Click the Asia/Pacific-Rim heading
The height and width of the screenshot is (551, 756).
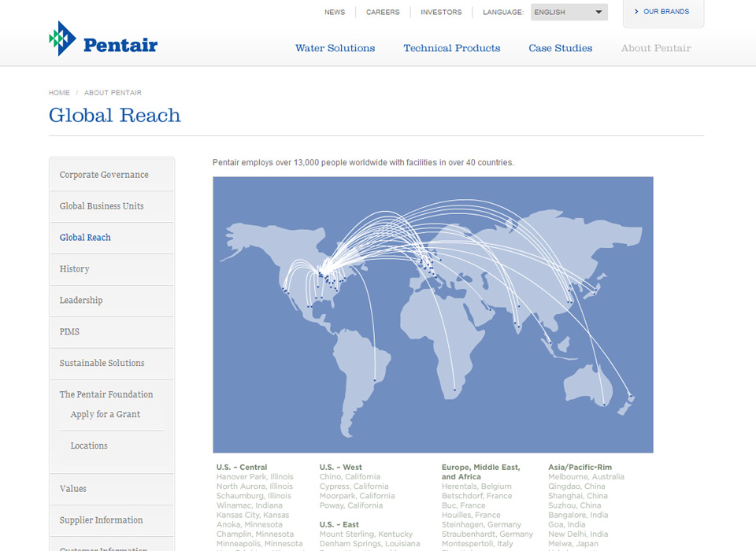tap(580, 467)
